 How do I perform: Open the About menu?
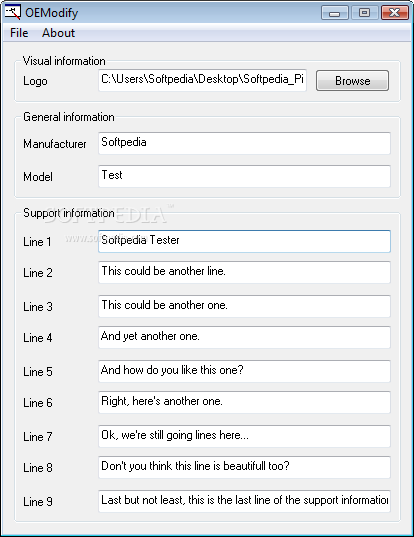coord(59,33)
